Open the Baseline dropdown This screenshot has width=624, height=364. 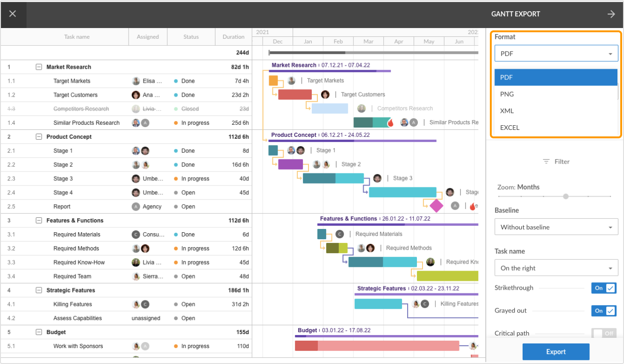click(x=556, y=227)
